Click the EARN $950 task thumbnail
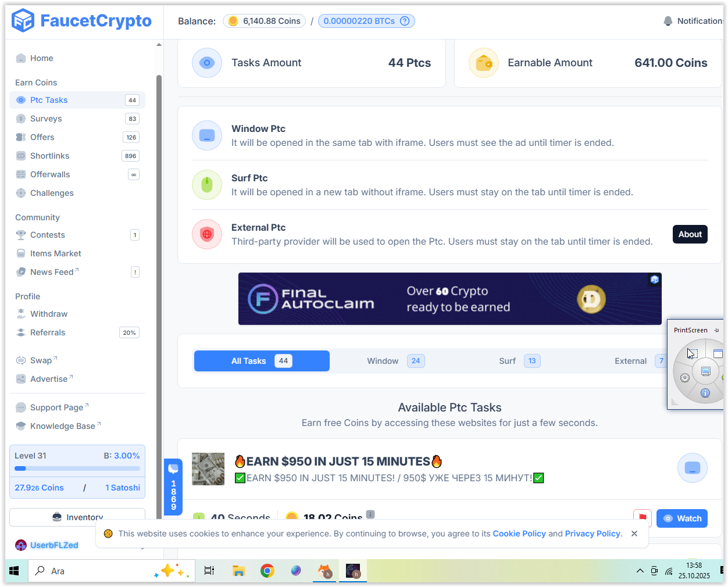728x587 pixels. click(208, 469)
